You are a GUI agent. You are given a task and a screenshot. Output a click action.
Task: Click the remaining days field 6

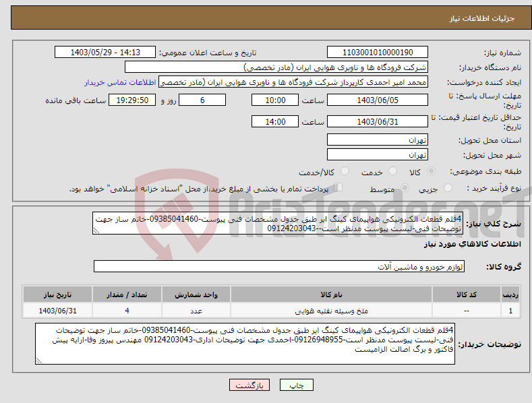(x=202, y=100)
